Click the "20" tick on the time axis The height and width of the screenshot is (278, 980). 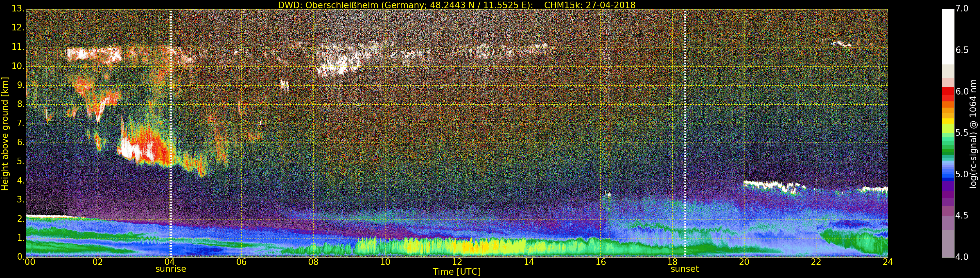pos(744,262)
